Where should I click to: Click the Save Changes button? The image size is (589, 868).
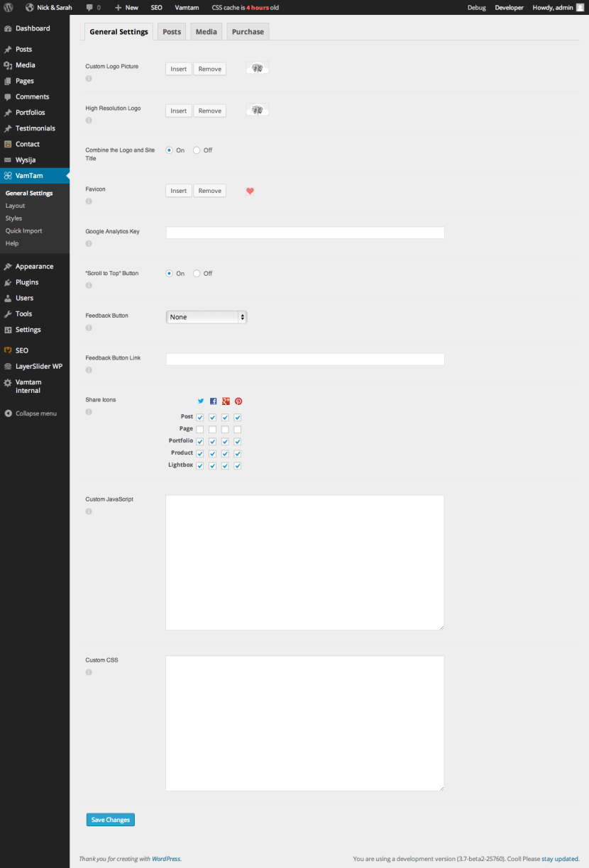[x=111, y=820]
